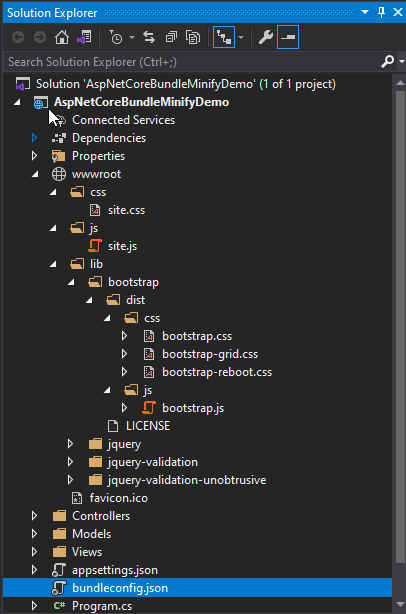Image resolution: width=406 pixels, height=614 pixels.
Task: Toggle the file nesting toolbar button
Action: (224, 38)
